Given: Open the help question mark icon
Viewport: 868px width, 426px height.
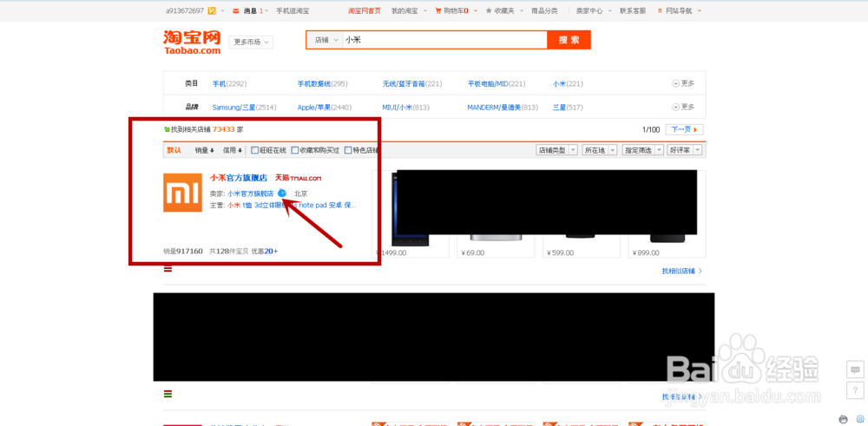Looking at the screenshot, I should 855,390.
